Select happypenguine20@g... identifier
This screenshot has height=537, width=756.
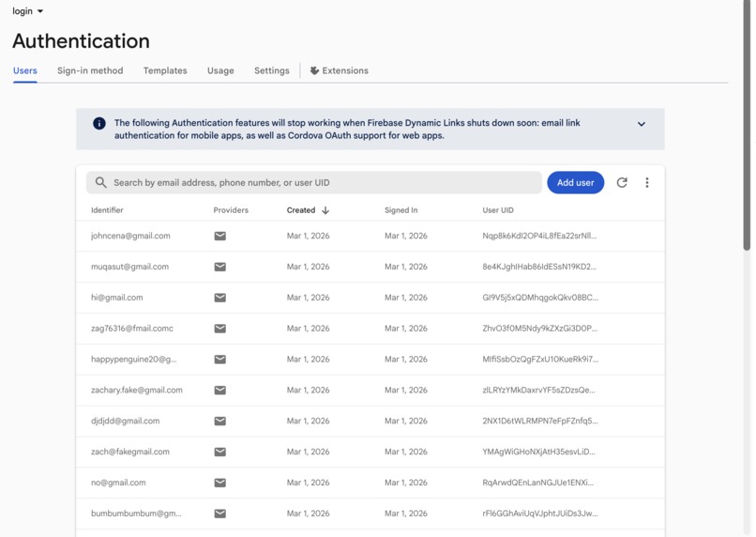133,360
